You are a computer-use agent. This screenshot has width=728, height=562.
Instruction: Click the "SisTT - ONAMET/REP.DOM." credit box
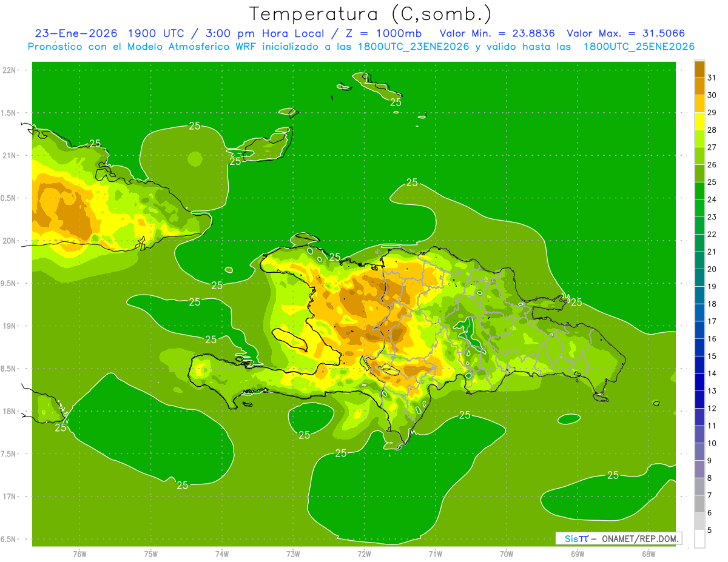[618, 538]
